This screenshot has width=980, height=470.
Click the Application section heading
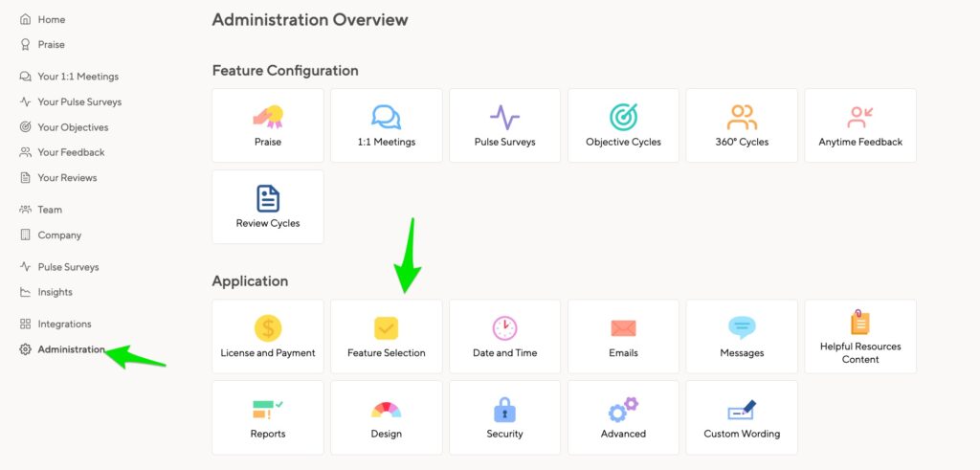click(x=250, y=281)
